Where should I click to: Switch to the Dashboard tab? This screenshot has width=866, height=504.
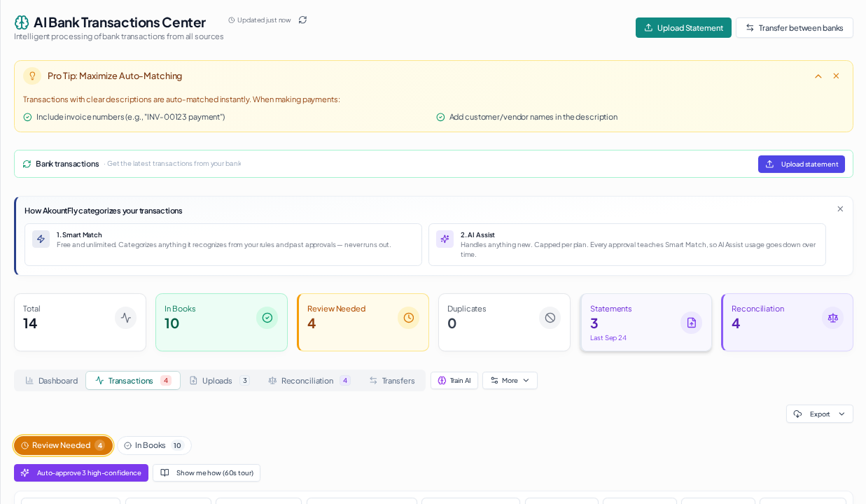coord(51,381)
